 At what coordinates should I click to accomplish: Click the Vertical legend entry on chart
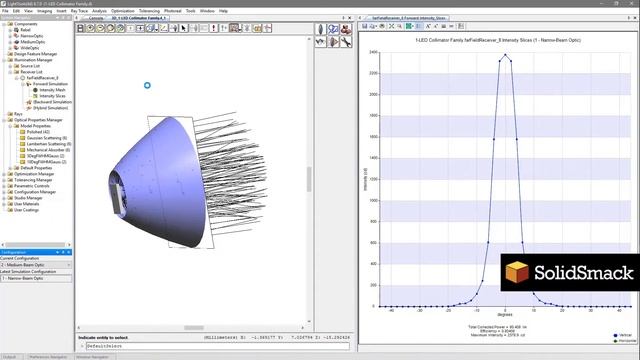tap(622, 335)
